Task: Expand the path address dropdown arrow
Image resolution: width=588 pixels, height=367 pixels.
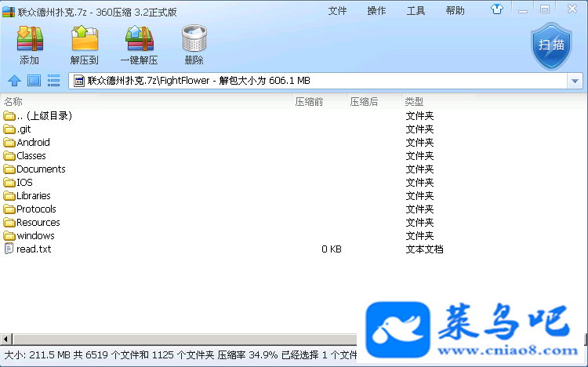Action: point(575,81)
